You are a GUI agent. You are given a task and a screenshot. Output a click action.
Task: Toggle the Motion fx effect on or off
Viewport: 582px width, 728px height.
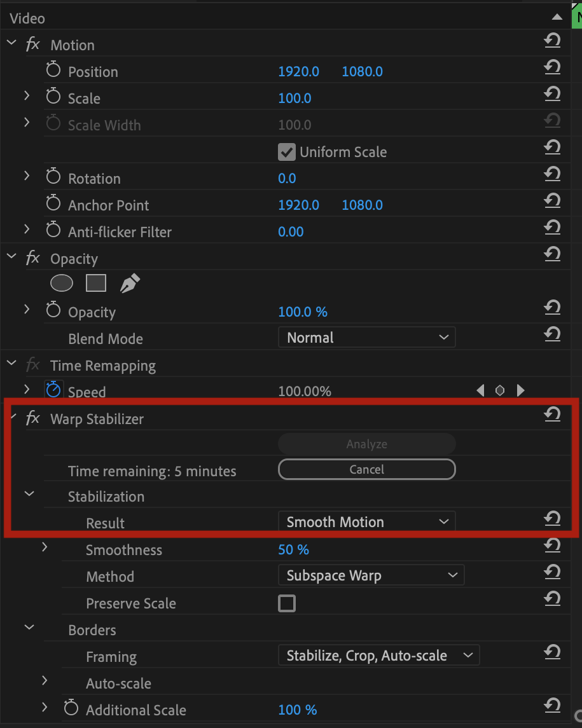33,45
